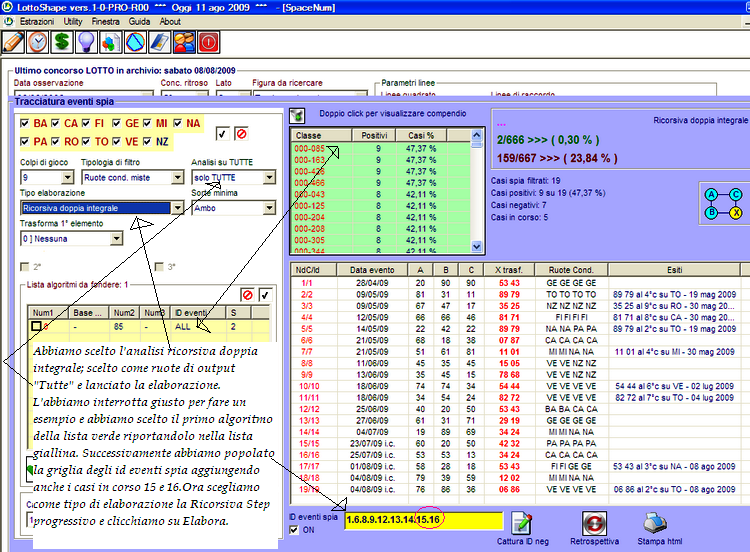This screenshot has height=552, width=750.
Task: Open the Analisi su TUTTE dropdown
Action: click(269, 177)
